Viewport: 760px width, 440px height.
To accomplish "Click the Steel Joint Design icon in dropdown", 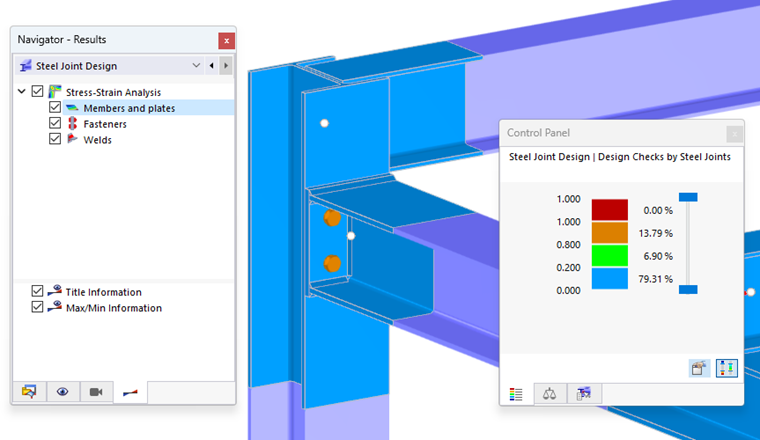I will (26, 65).
